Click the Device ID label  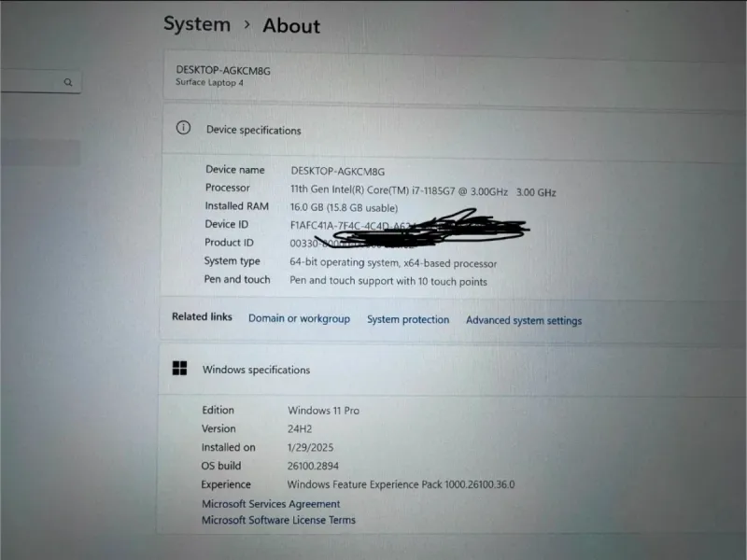click(226, 224)
